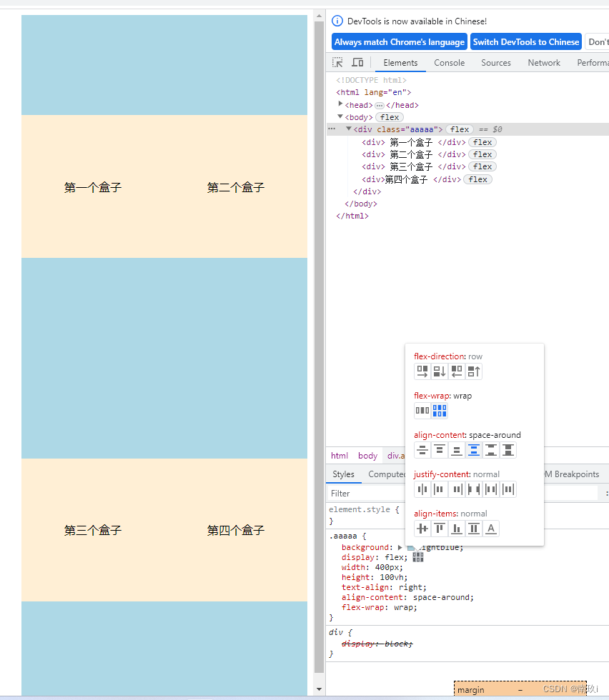Viewport: 609px width, 700px height.
Task: Switch to the Console tab
Action: (449, 63)
